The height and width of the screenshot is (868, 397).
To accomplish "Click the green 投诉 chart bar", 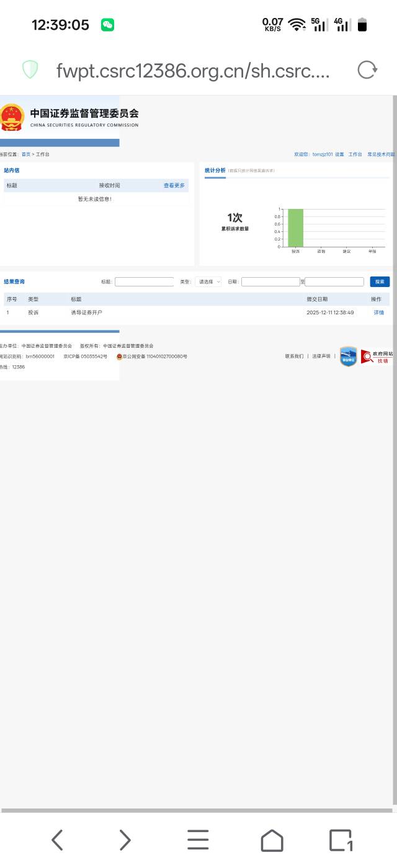I will pyautogui.click(x=295, y=228).
